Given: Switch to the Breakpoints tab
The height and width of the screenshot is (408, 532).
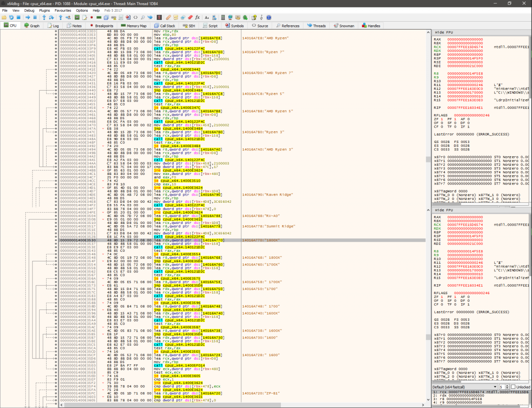Looking at the screenshot, I should click(101, 26).
